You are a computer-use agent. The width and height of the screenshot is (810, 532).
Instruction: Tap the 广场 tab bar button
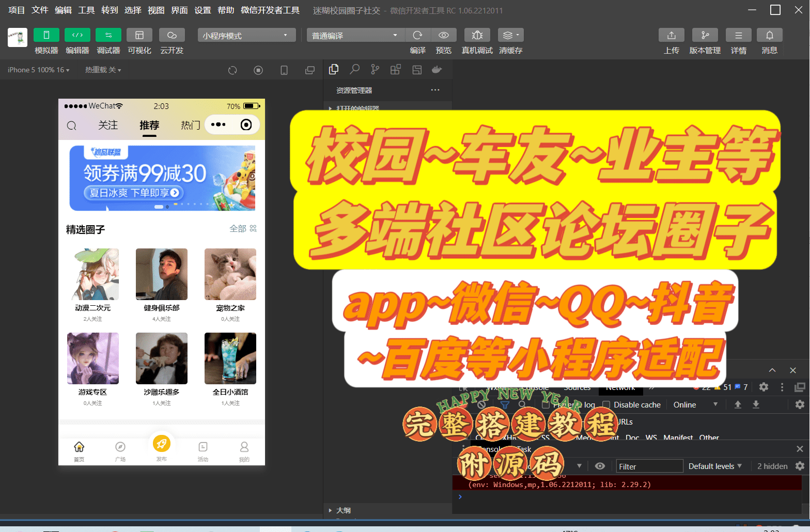(120, 451)
